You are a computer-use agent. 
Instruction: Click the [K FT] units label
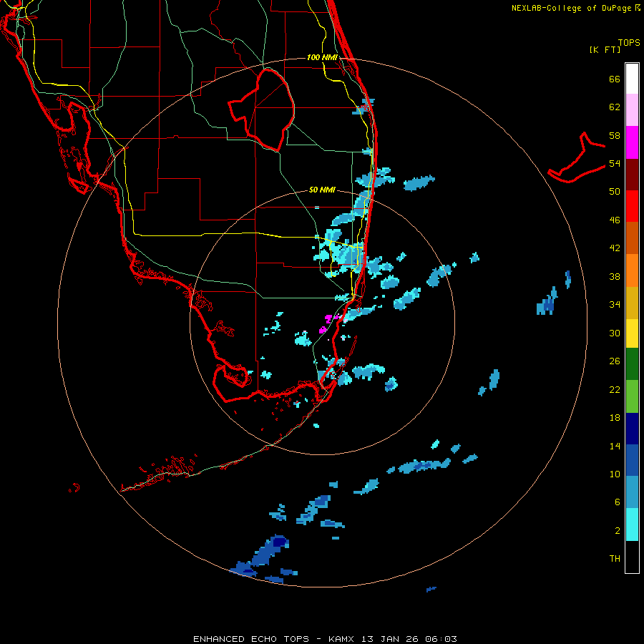click(605, 50)
